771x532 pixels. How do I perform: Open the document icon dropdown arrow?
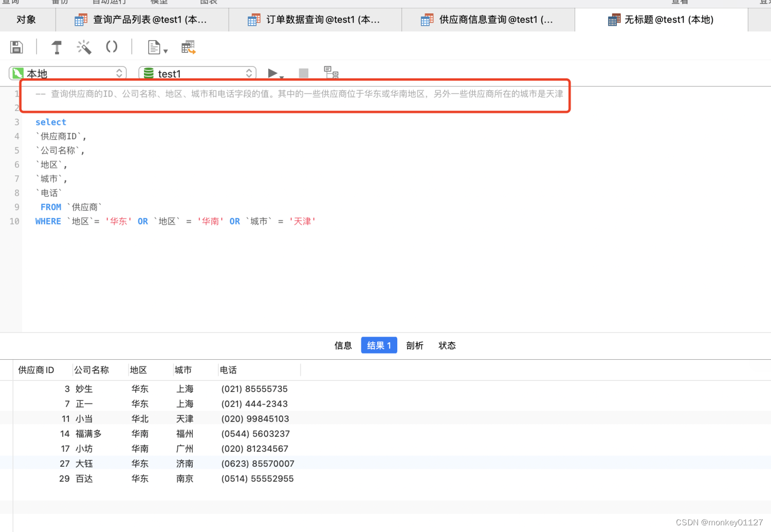point(166,51)
